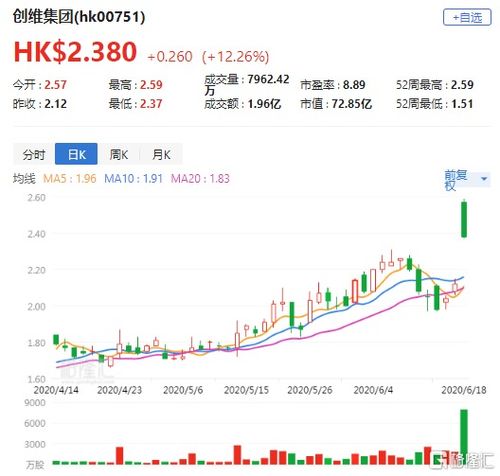Screen dimensions: 500x476
Task: Open the 周K weekly chart tab
Action: 119,154
